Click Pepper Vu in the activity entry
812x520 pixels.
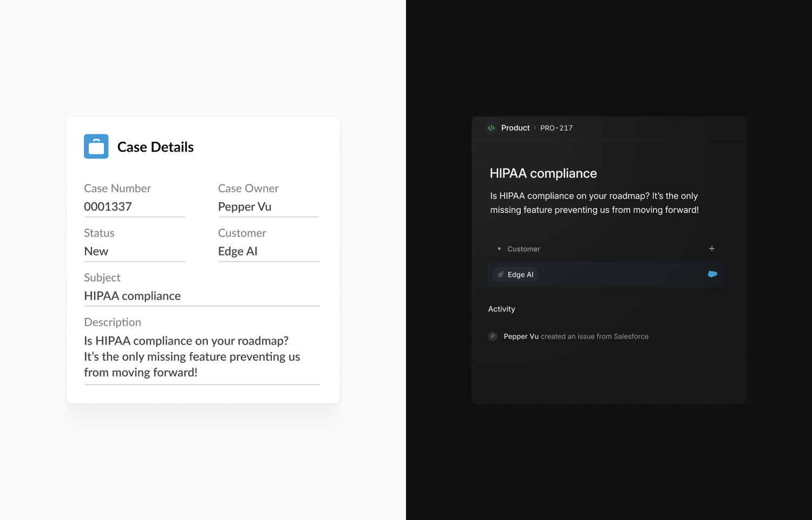521,336
